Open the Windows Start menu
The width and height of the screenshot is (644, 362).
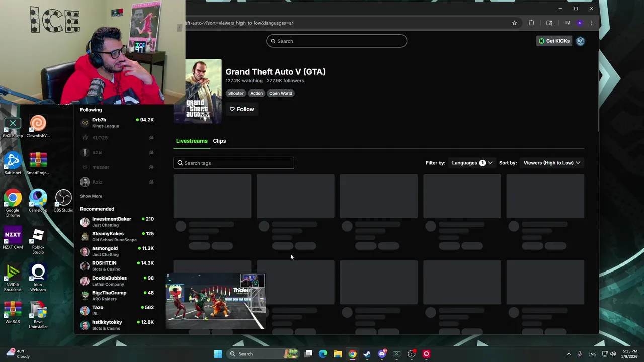point(218,354)
